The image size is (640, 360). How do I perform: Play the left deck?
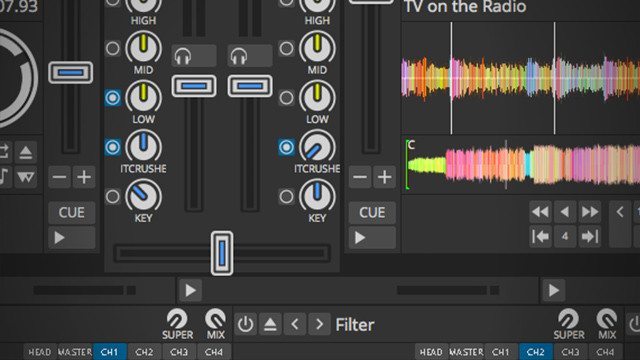[x=72, y=238]
